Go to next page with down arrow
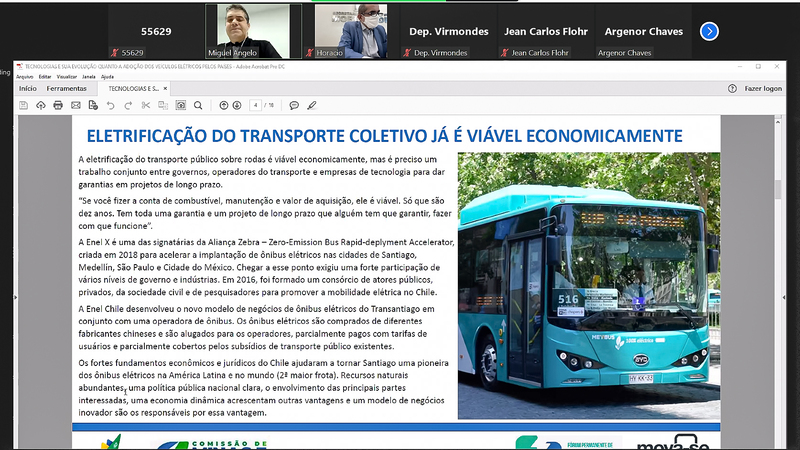This screenshot has width=800, height=450. 238,105
